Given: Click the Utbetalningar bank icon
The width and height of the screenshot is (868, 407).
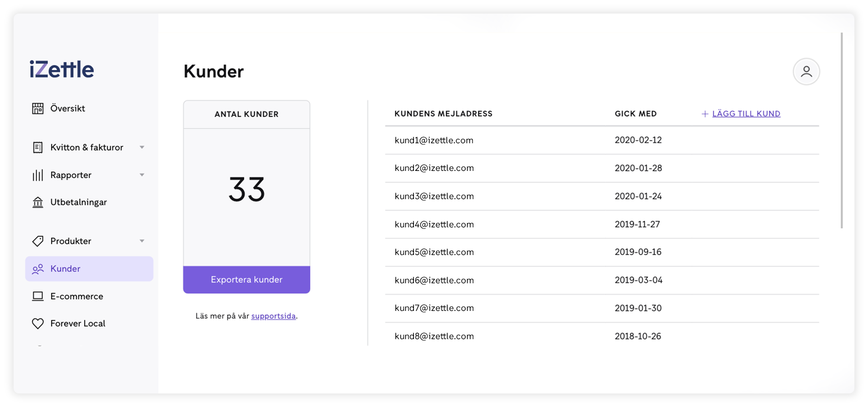Looking at the screenshot, I should pos(38,202).
